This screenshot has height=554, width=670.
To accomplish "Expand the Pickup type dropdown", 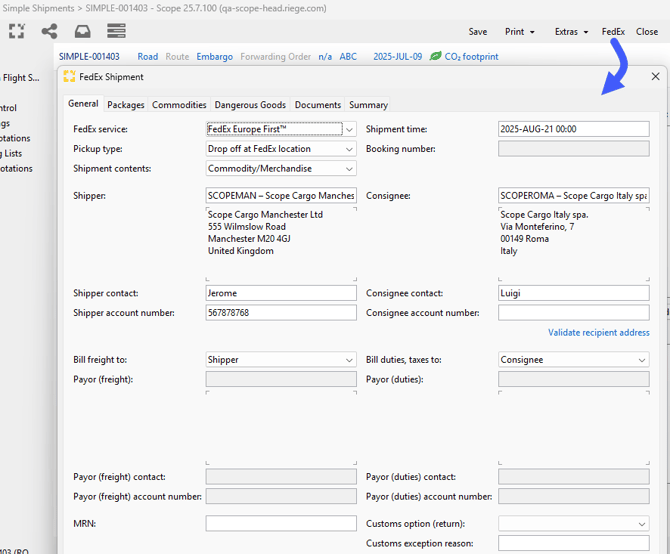I will 349,149.
